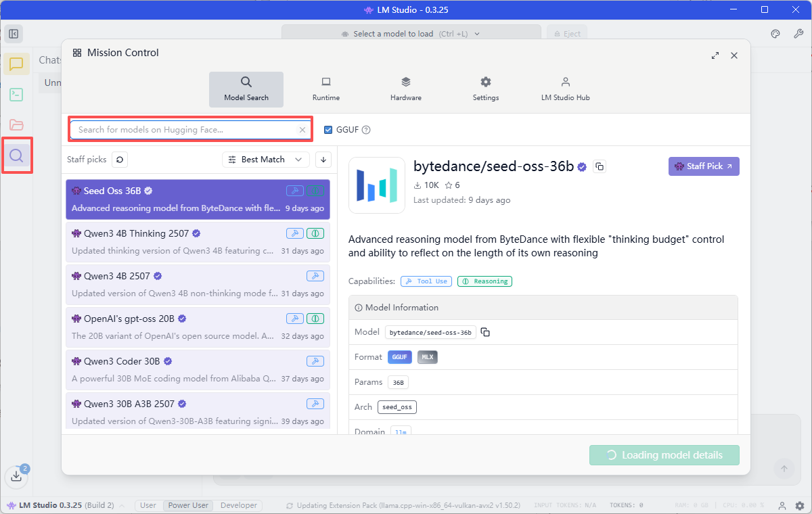Viewport: 812px width, 514px height.
Task: Click the tool use badge on Qwen3 Coder 30B
Action: (315, 361)
